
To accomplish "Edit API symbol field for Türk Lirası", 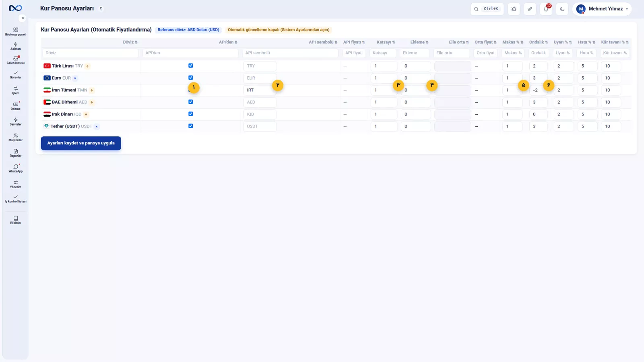I will tap(260, 66).
